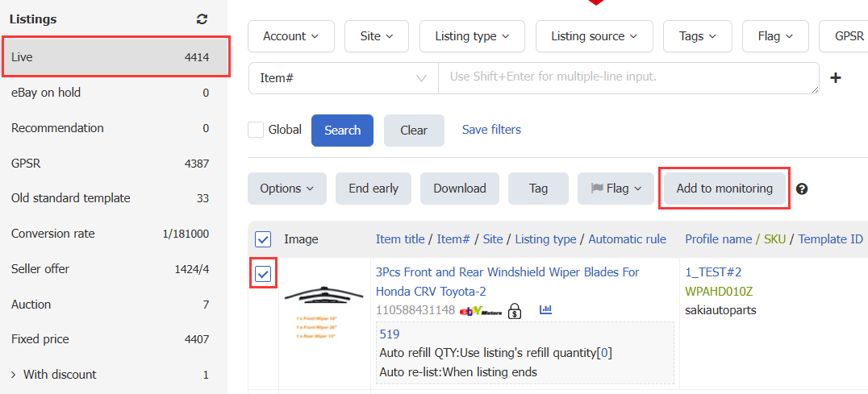Click the plus icon to add filter

click(x=836, y=78)
